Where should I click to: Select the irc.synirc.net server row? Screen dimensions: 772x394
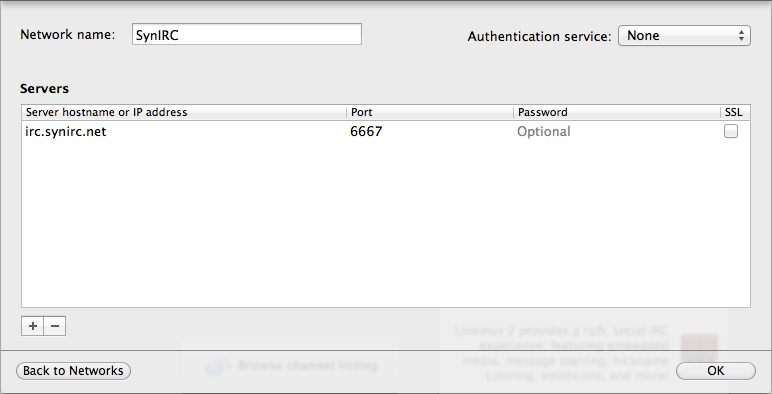(386, 131)
